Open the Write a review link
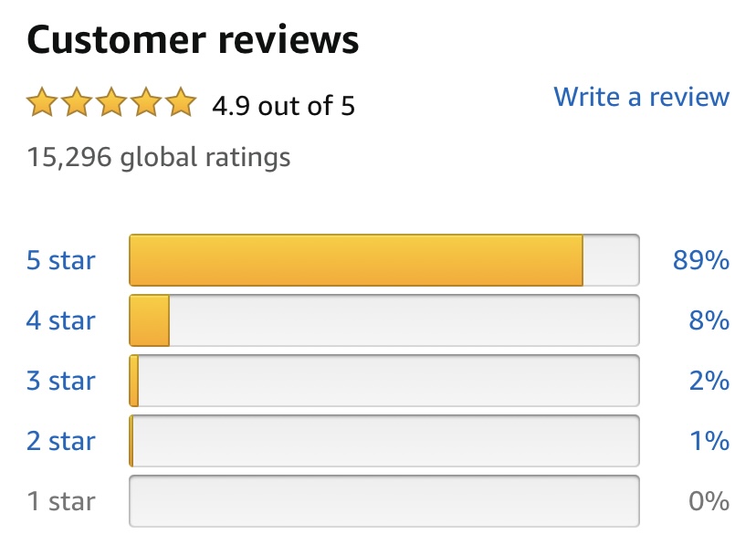 tap(641, 97)
